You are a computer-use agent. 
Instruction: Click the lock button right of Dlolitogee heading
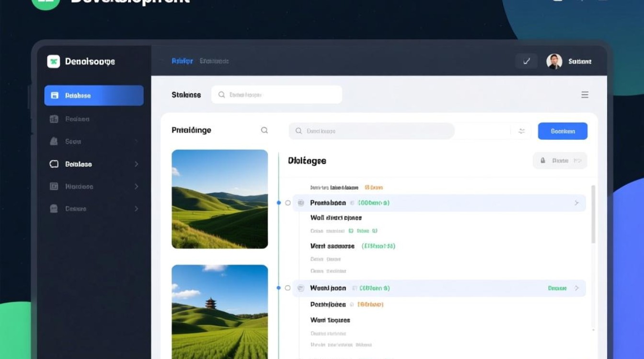[x=560, y=161]
